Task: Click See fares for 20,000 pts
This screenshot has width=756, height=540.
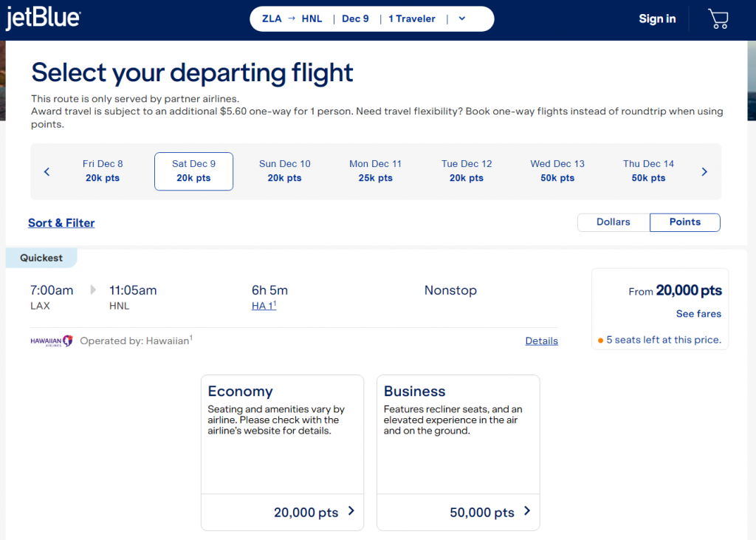Action: (698, 313)
